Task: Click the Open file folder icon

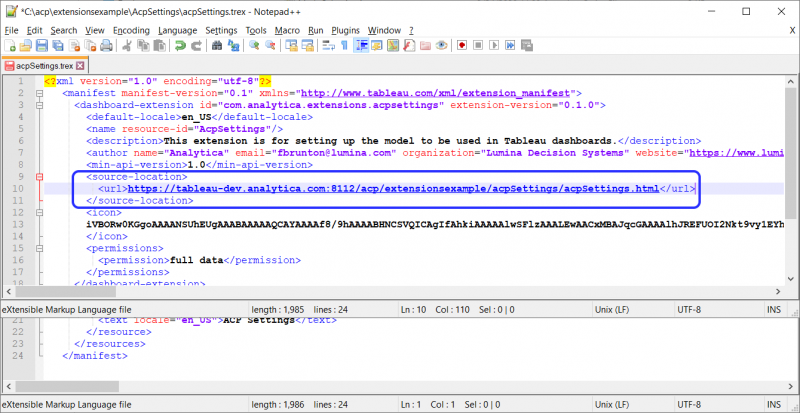Action: (26, 46)
